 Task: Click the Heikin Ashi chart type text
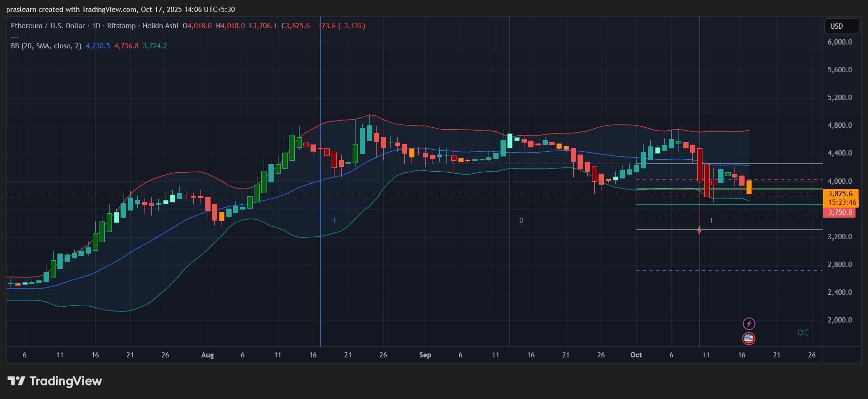tap(160, 26)
